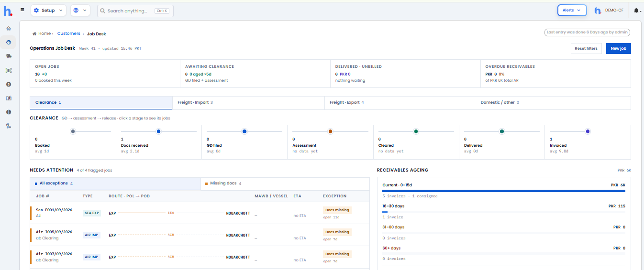Click the Reset filters button
The height and width of the screenshot is (270, 644).
586,48
